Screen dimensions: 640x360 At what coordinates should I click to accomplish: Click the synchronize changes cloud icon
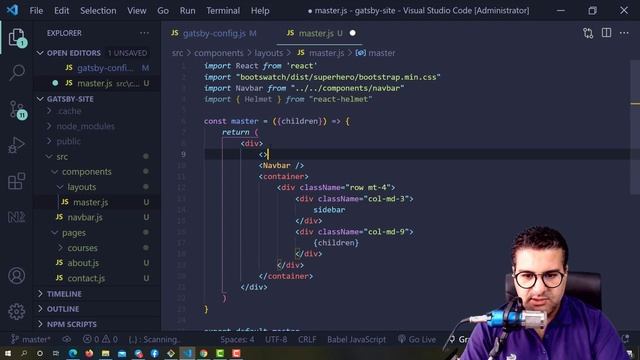click(67, 339)
